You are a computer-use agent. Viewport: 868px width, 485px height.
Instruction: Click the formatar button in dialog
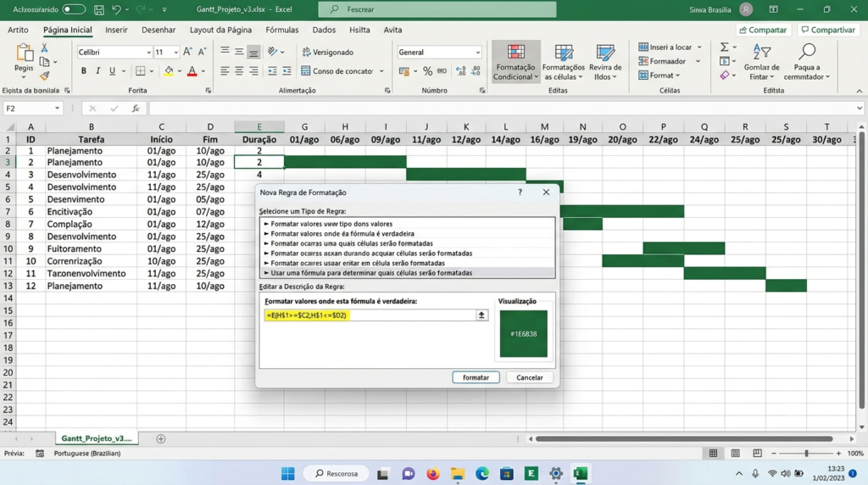pyautogui.click(x=476, y=377)
